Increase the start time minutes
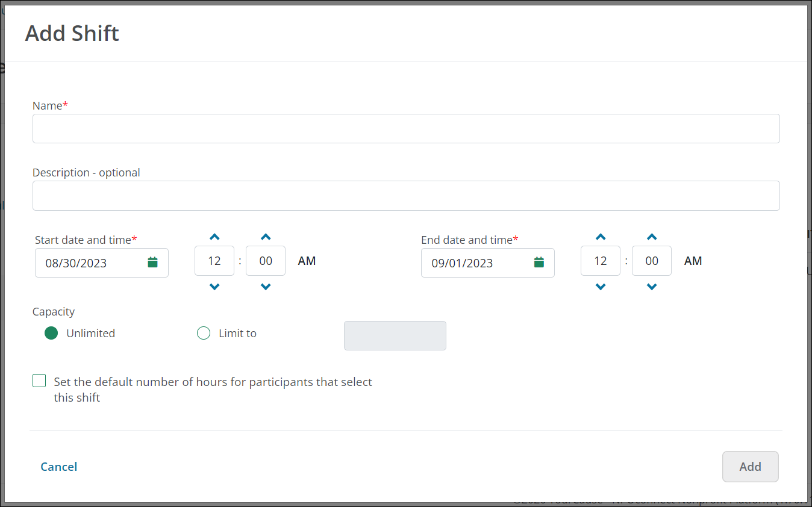The height and width of the screenshot is (507, 812). click(266, 237)
